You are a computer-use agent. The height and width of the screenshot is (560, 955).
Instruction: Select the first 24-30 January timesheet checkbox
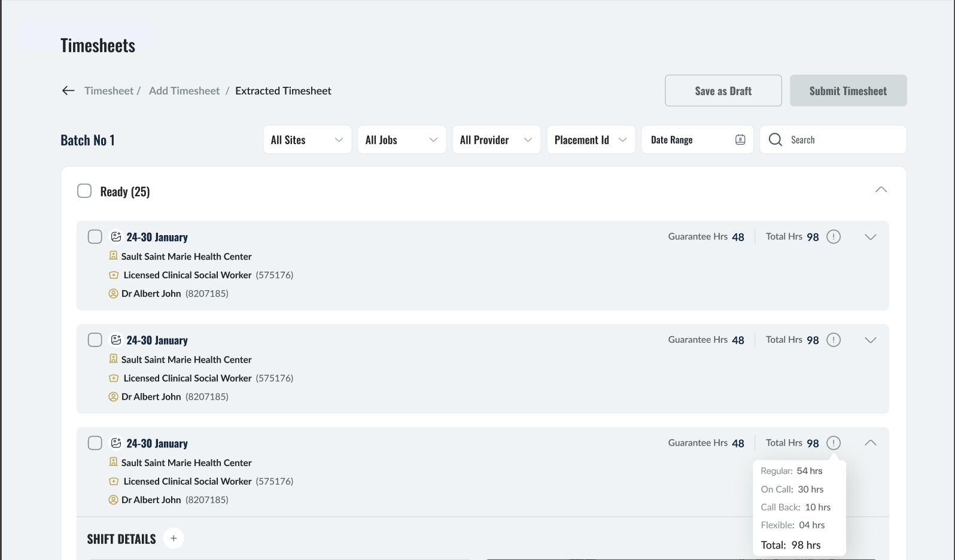click(95, 237)
